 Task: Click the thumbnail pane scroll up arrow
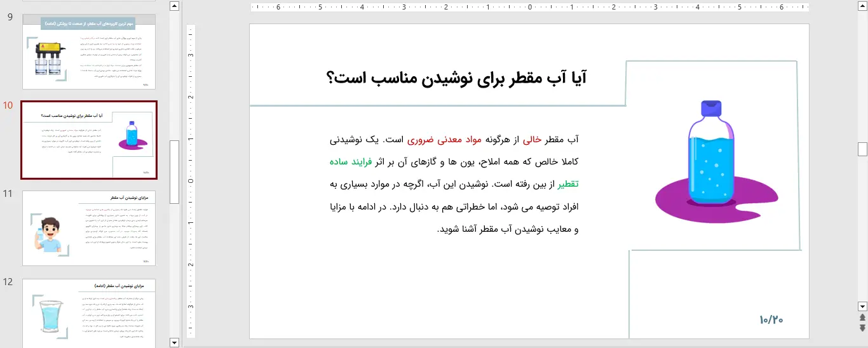coord(175,6)
